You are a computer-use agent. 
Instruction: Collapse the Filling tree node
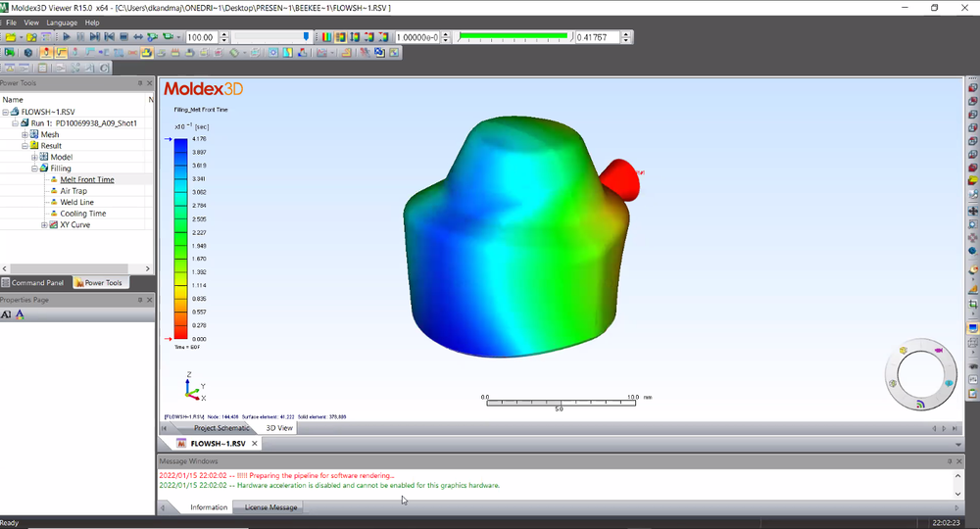(x=34, y=168)
